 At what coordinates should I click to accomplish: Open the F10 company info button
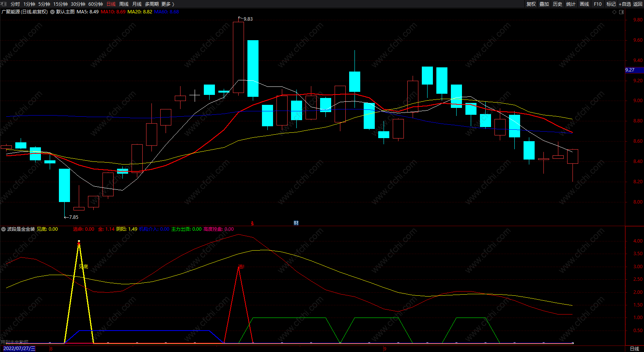(598, 4)
